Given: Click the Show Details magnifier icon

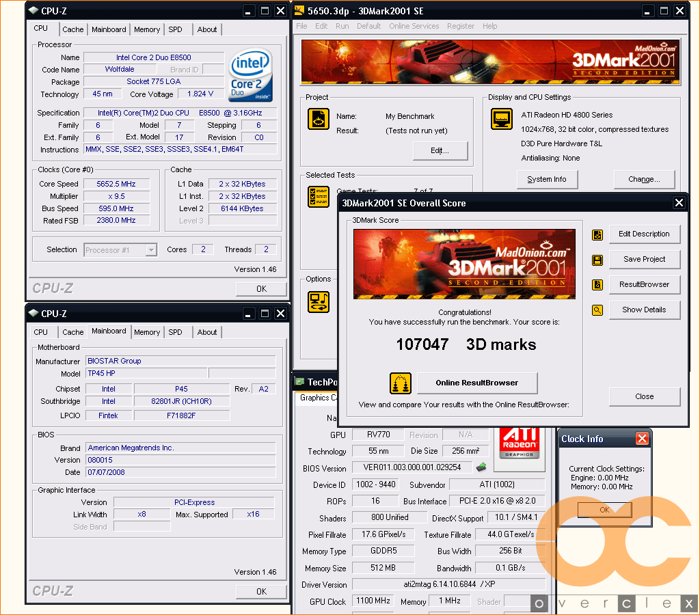Looking at the screenshot, I should coord(597,310).
